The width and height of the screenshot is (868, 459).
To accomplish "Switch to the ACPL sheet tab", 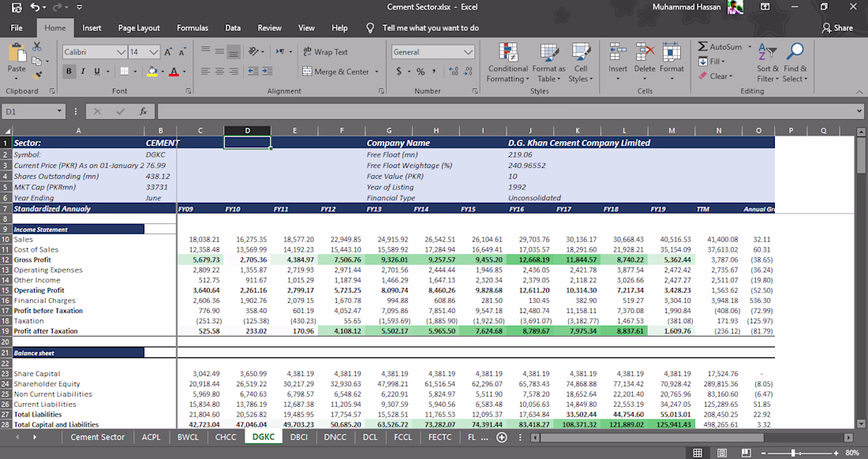I will 151,437.
